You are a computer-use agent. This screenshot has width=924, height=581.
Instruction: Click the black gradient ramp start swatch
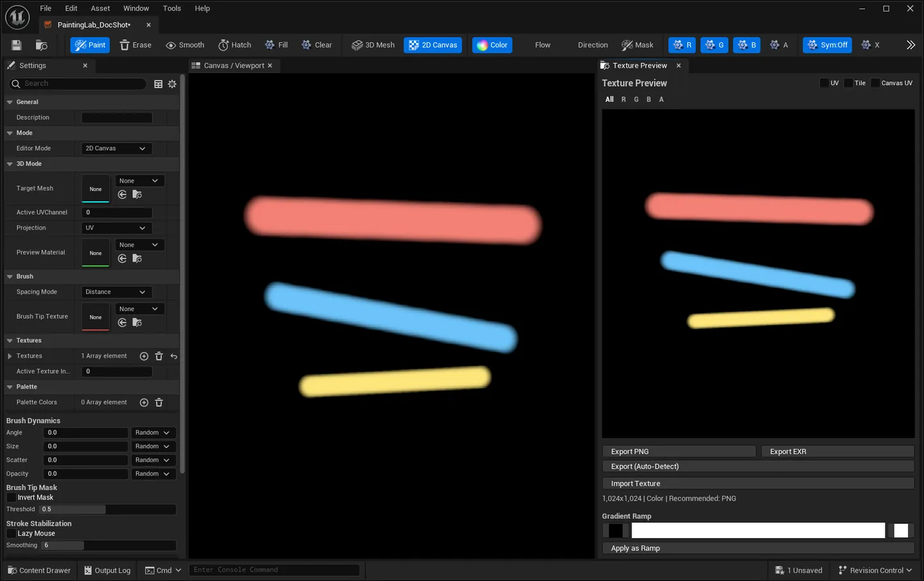pos(615,530)
